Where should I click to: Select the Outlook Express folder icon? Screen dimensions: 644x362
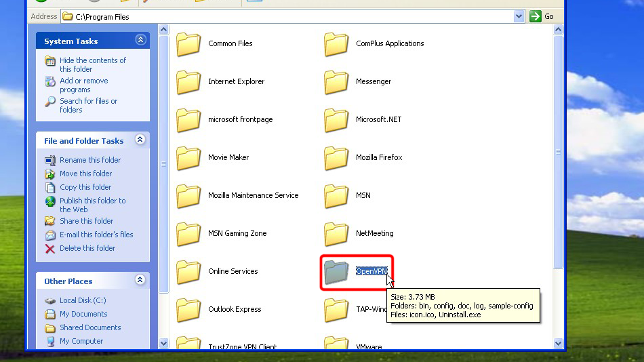(189, 310)
